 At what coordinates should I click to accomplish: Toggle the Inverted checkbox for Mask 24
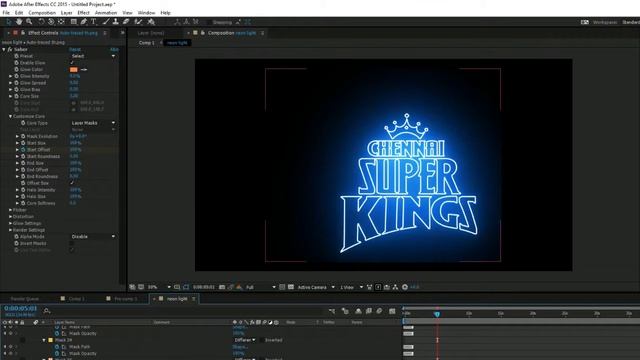click(262, 340)
